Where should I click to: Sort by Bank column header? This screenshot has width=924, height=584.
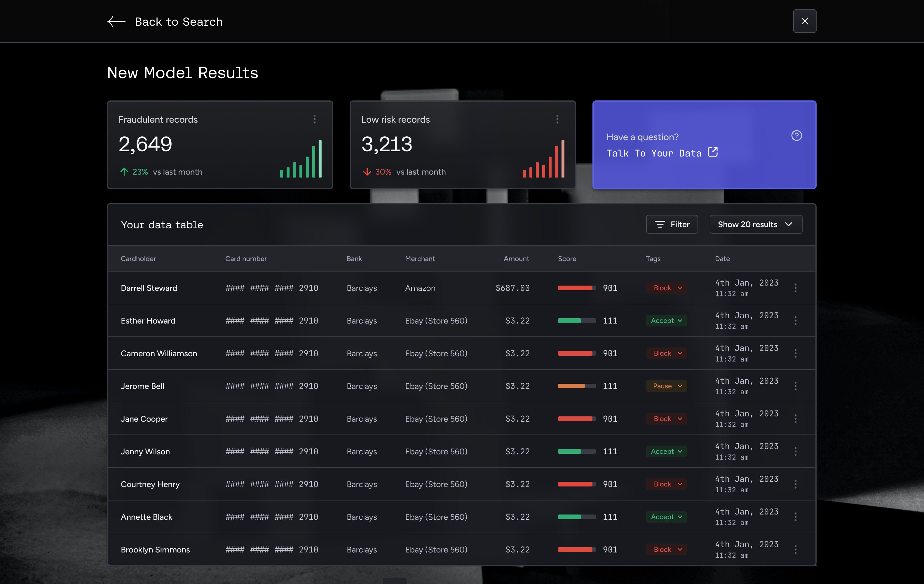coord(354,259)
